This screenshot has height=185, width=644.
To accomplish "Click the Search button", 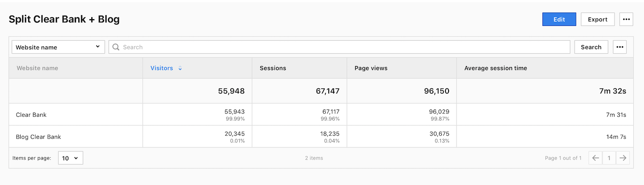I will click(x=591, y=47).
